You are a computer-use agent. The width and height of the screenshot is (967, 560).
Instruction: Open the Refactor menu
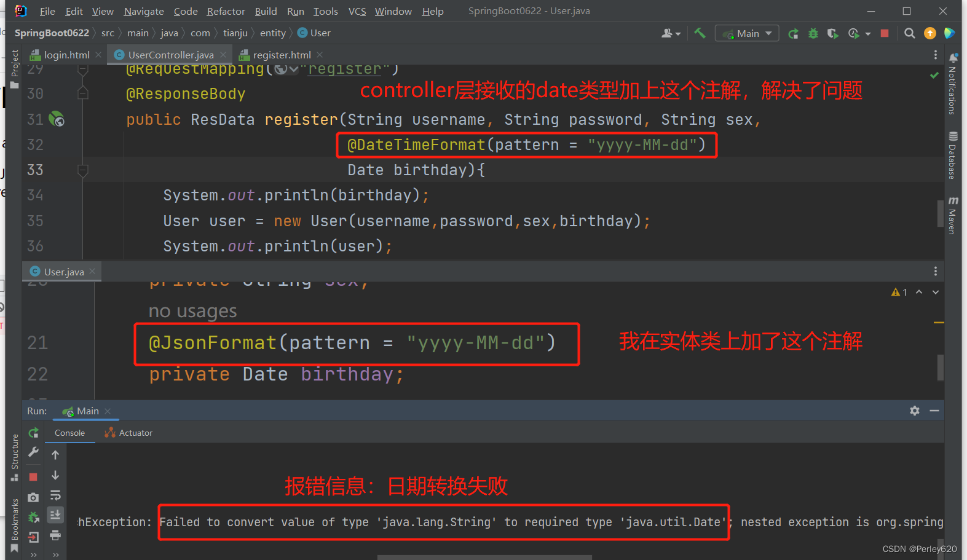pos(226,11)
